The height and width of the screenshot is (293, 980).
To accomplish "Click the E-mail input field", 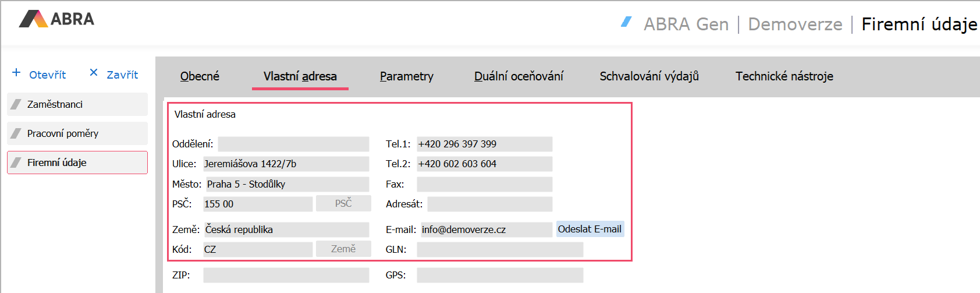I will point(486,230).
